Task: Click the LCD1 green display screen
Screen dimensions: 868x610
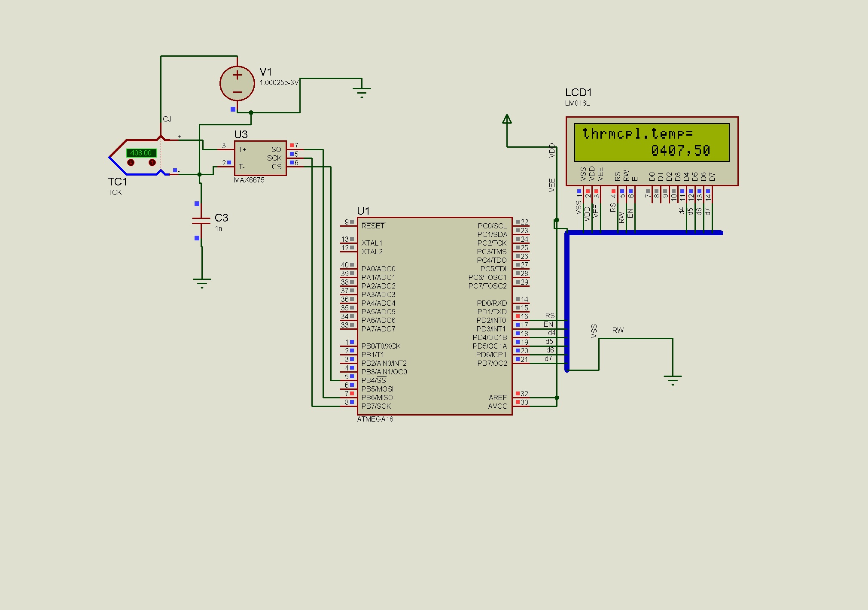Action: point(652,143)
